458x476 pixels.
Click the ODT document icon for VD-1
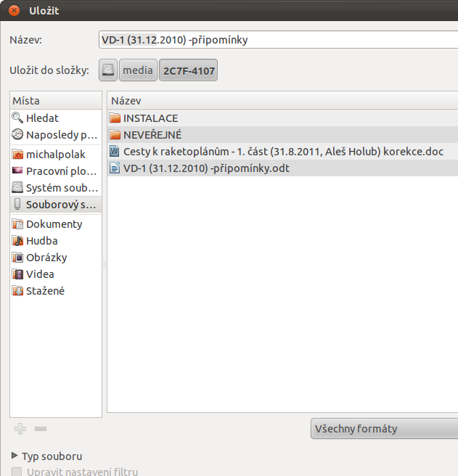click(x=115, y=168)
